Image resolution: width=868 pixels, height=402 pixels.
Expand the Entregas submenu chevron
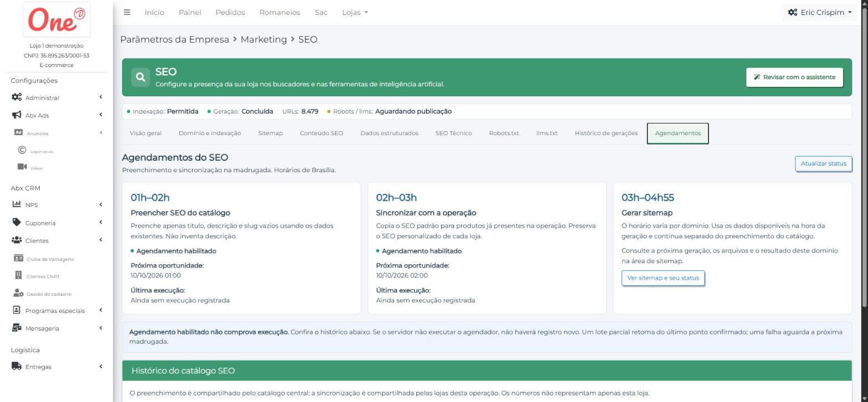coord(101,366)
